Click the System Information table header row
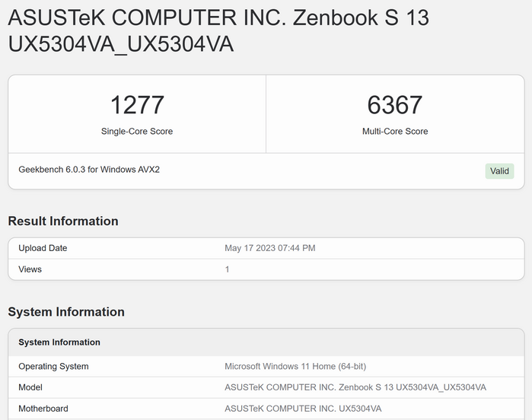This screenshot has width=532, height=420. pyautogui.click(x=266, y=342)
